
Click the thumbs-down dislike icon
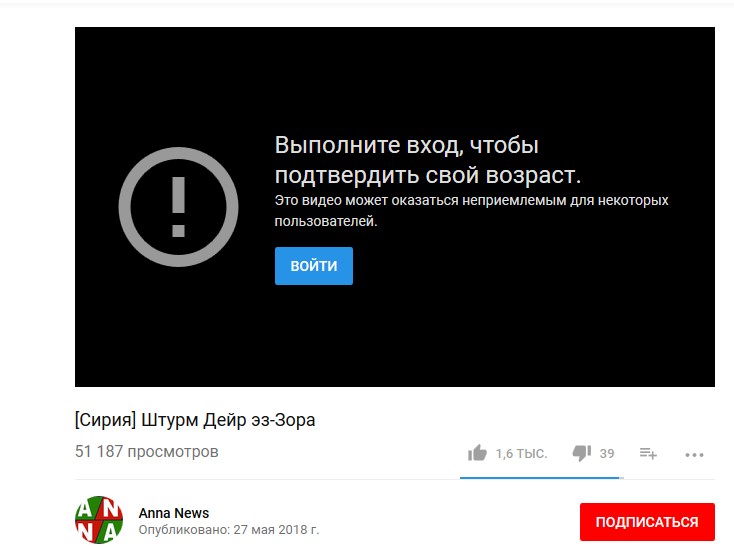(582, 453)
